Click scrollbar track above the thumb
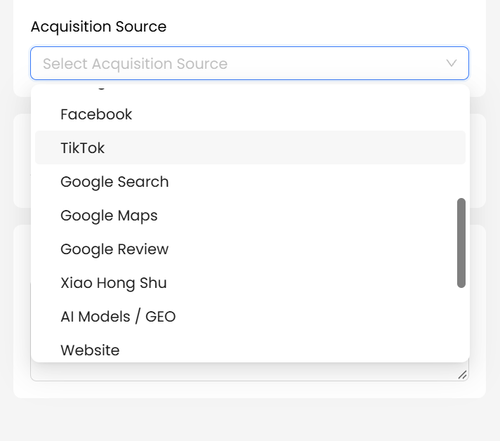 pos(461,143)
